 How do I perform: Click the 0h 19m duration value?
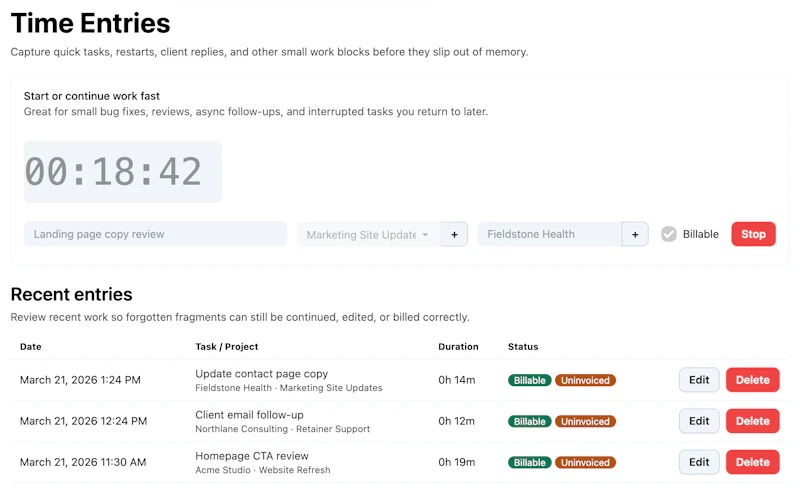coord(457,462)
